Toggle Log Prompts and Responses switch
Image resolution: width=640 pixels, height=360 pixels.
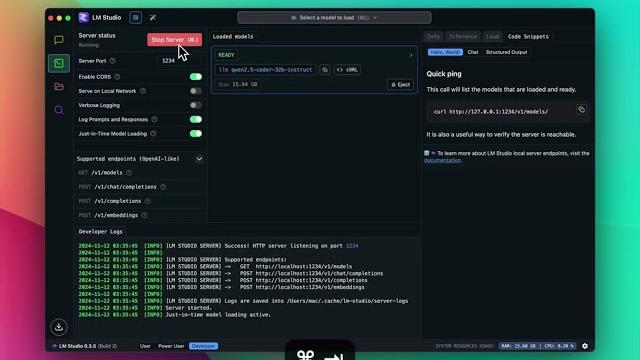pyautogui.click(x=196, y=120)
